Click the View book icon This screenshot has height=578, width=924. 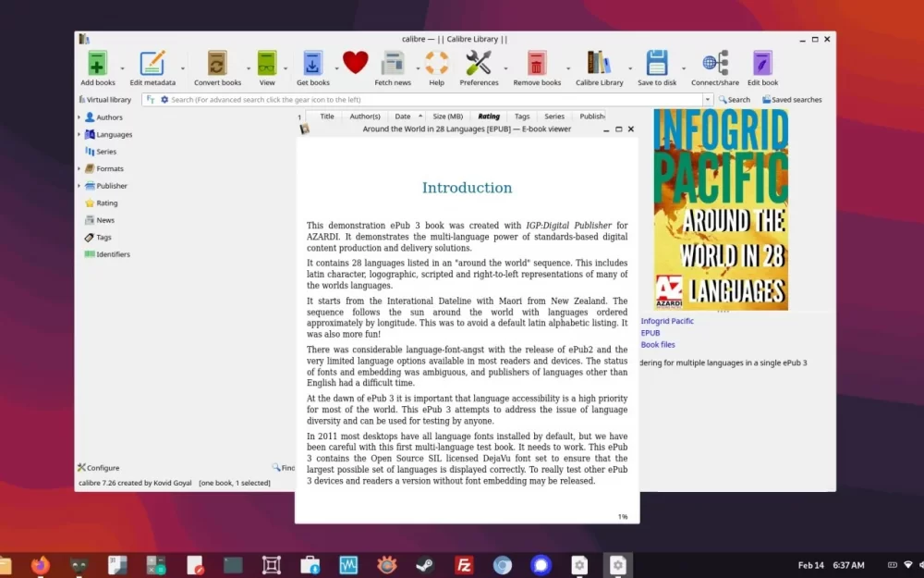pyautogui.click(x=267, y=63)
